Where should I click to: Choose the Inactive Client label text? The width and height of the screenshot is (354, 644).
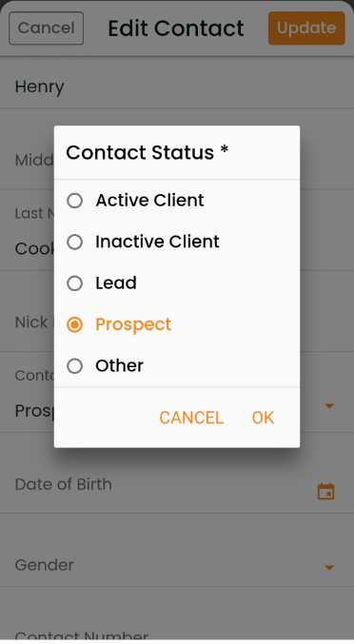pyautogui.click(x=157, y=242)
